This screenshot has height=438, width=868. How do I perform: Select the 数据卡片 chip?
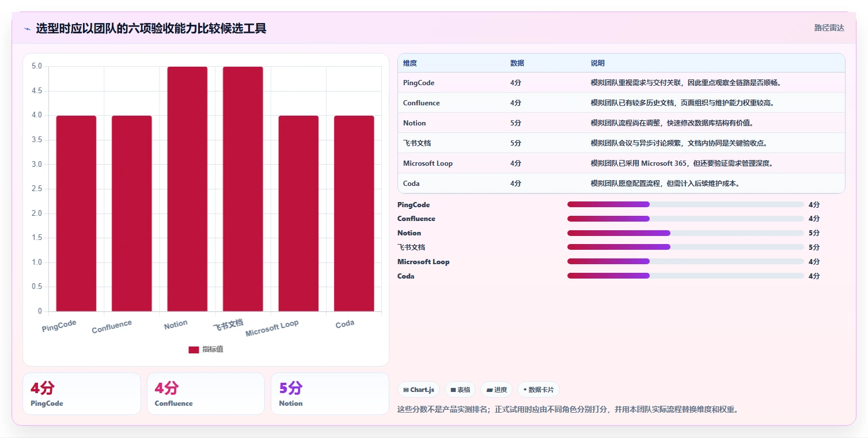(x=539, y=390)
